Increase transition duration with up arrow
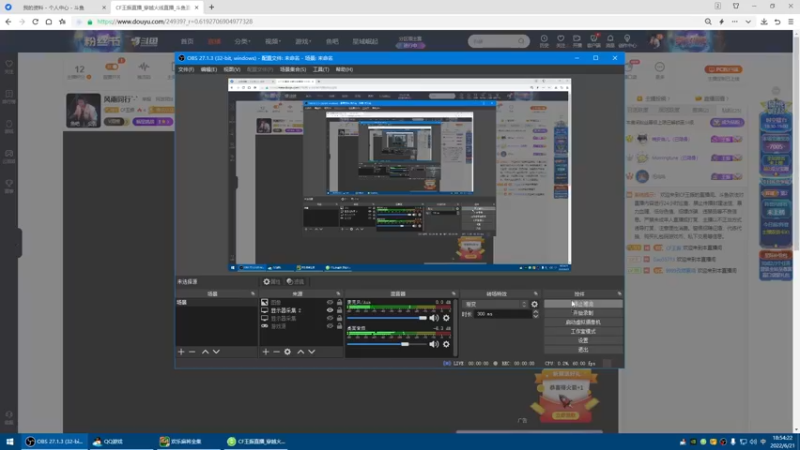The height and width of the screenshot is (450, 800). click(x=535, y=312)
